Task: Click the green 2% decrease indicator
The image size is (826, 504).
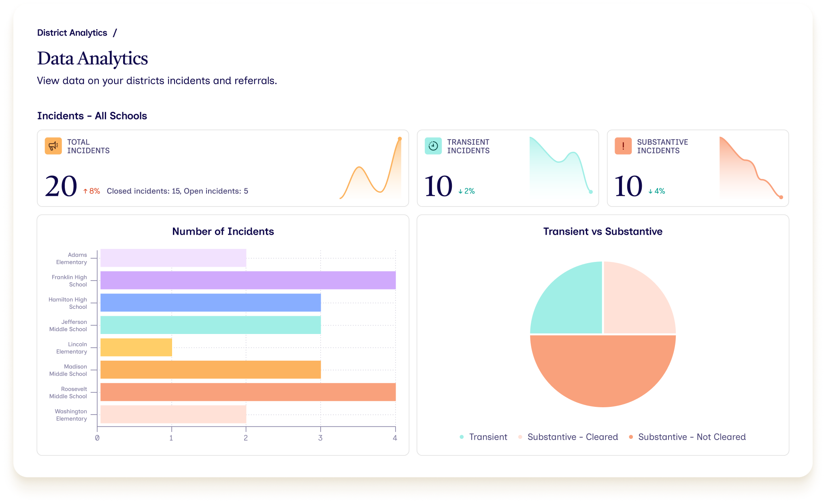Action: pyautogui.click(x=466, y=191)
